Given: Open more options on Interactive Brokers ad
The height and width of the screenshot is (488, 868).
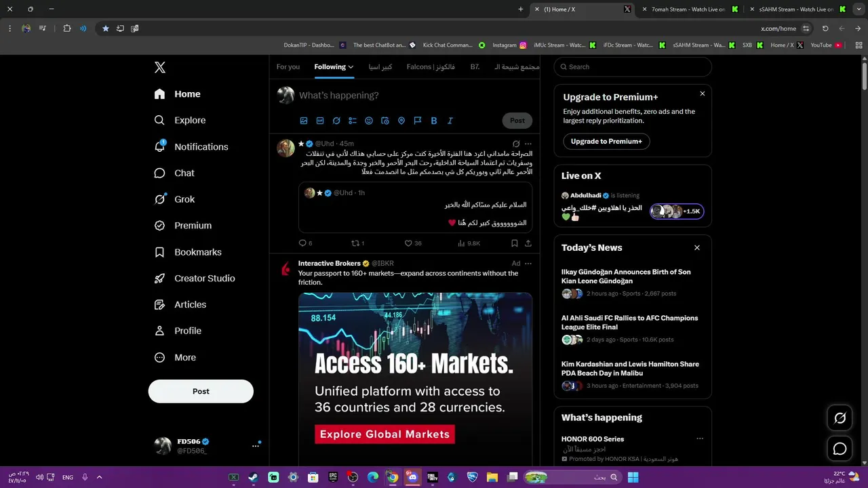Looking at the screenshot, I should [528, 263].
